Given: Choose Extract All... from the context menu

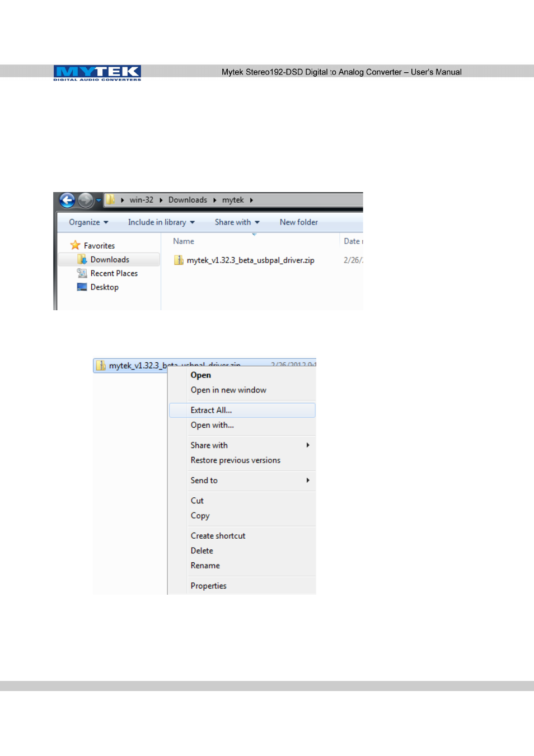Looking at the screenshot, I should (242, 410).
